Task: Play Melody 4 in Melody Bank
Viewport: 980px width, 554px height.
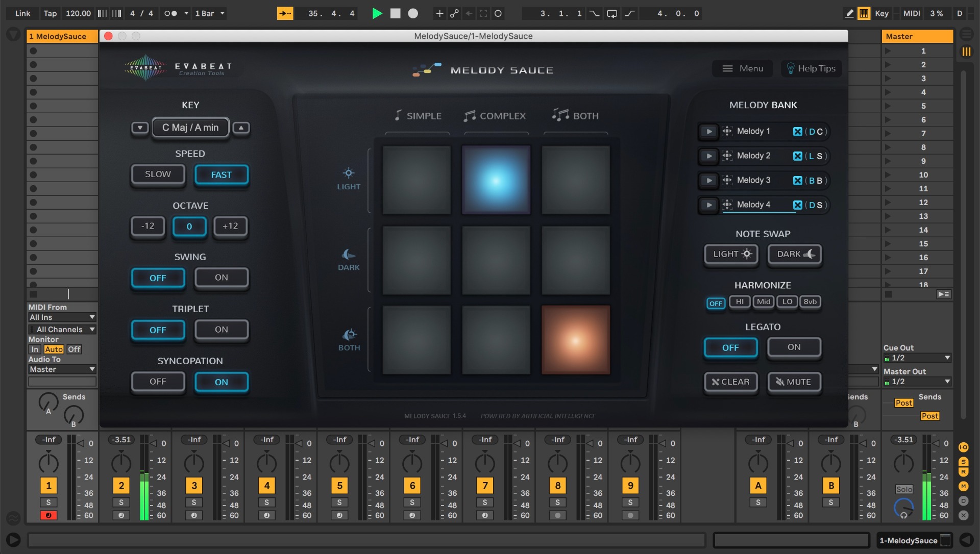Action: pos(709,205)
